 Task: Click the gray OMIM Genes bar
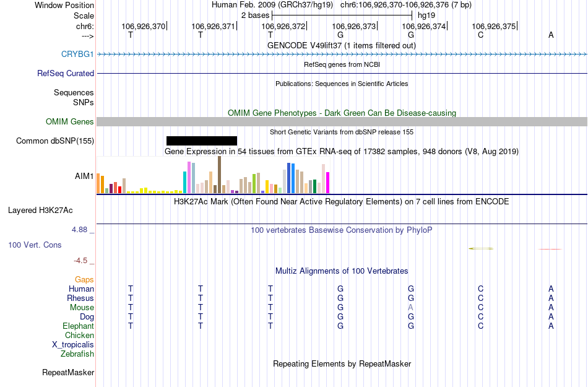(342, 121)
